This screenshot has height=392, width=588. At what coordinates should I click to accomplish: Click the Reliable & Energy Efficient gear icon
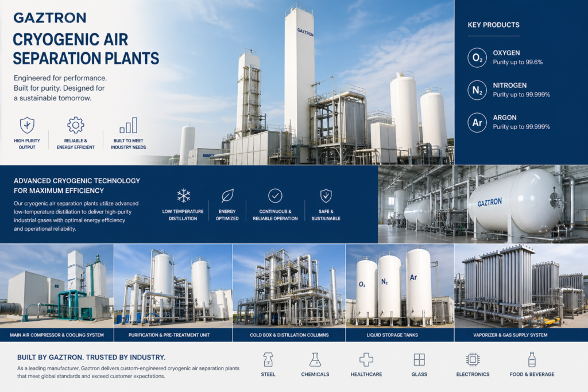(75, 125)
